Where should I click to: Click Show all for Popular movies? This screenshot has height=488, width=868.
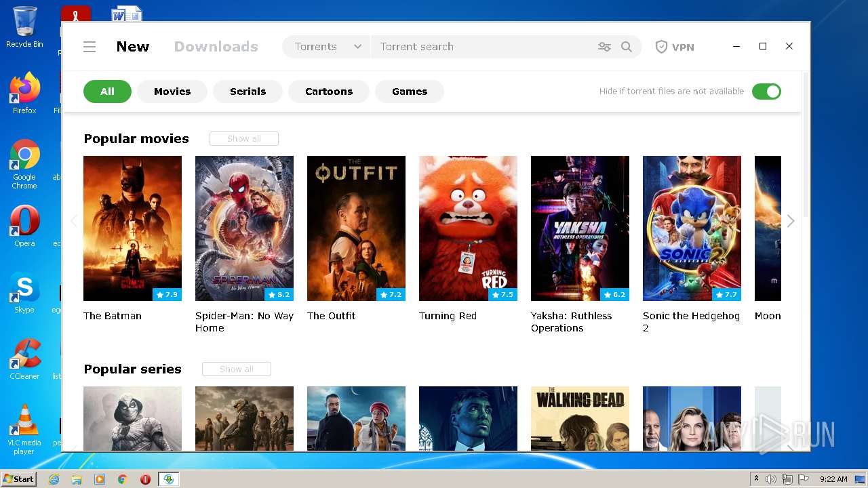click(244, 138)
